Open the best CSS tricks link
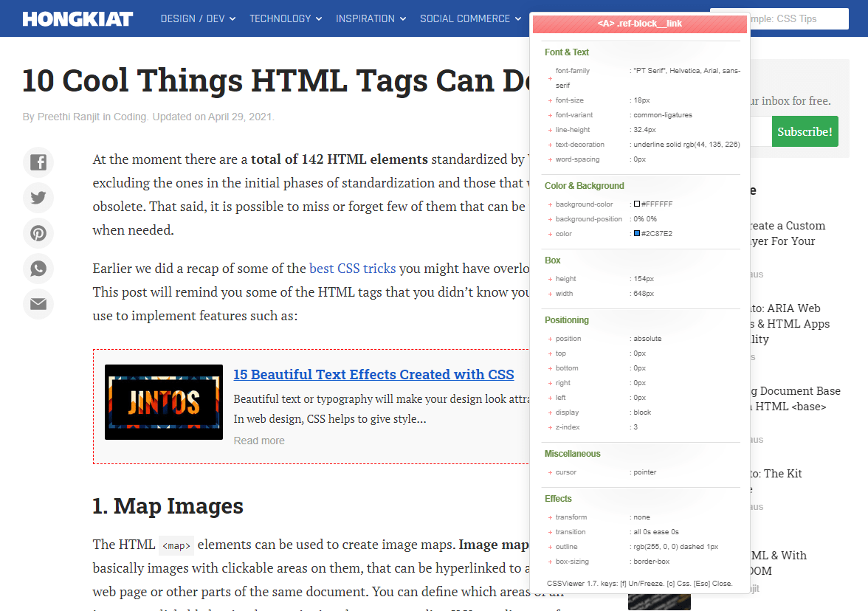The image size is (868, 611). coord(352,268)
